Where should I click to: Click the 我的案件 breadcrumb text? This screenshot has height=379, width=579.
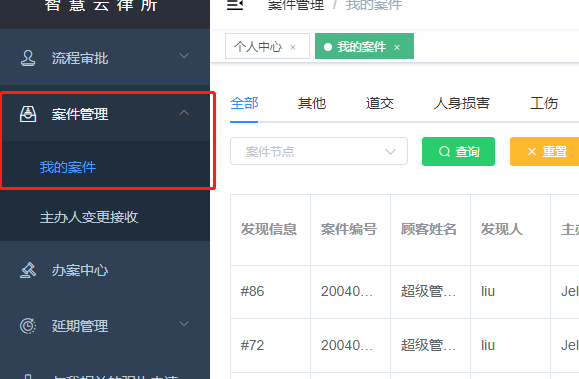374,5
